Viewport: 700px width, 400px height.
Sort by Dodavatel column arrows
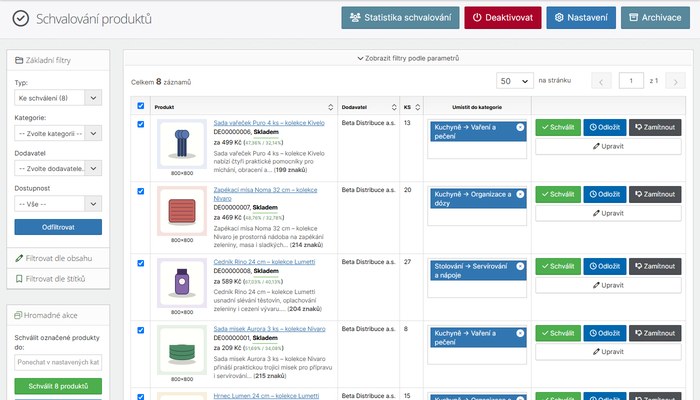[x=394, y=107]
